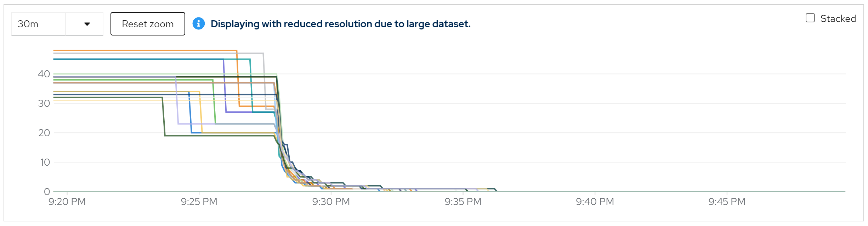The image size is (868, 226).
Task: Click the Stacked checkbox label text
Action: (x=838, y=19)
